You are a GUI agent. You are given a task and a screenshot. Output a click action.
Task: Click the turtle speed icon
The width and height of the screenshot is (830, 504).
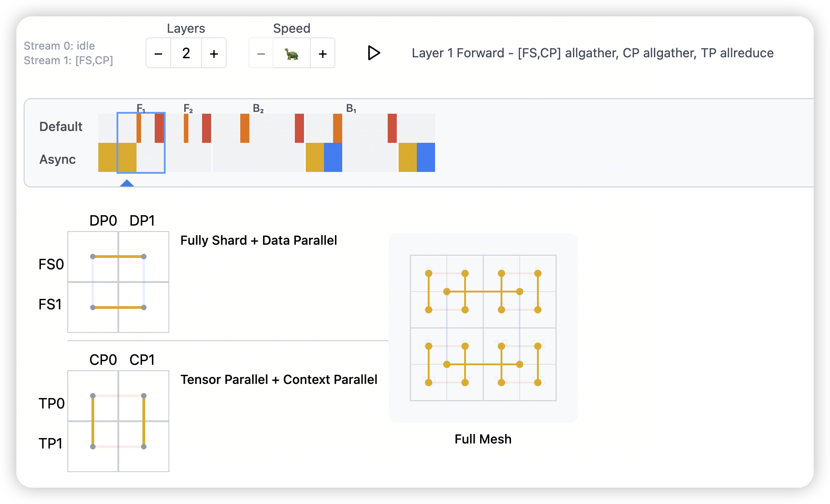point(292,54)
